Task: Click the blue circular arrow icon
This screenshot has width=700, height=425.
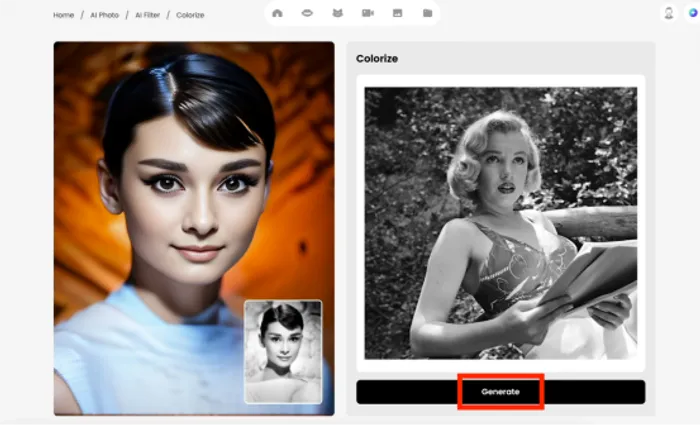Action: pyautogui.click(x=690, y=14)
